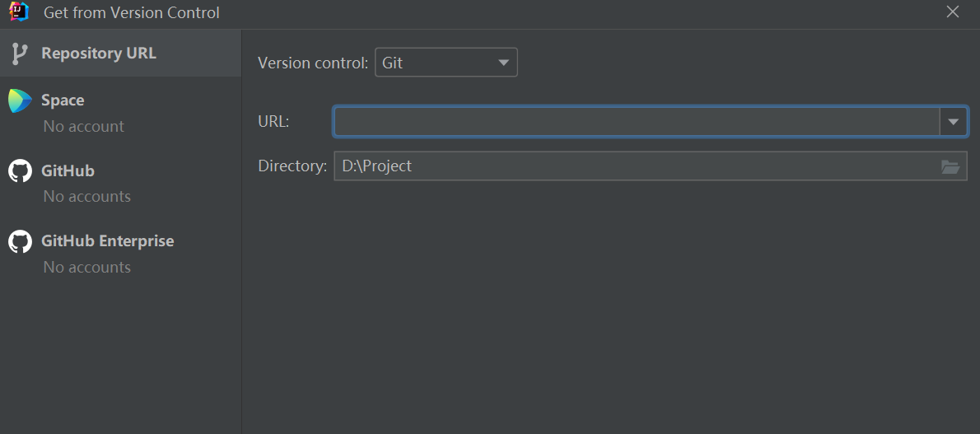
Task: Click the "Get from Version Control" title text
Action: [x=132, y=13]
